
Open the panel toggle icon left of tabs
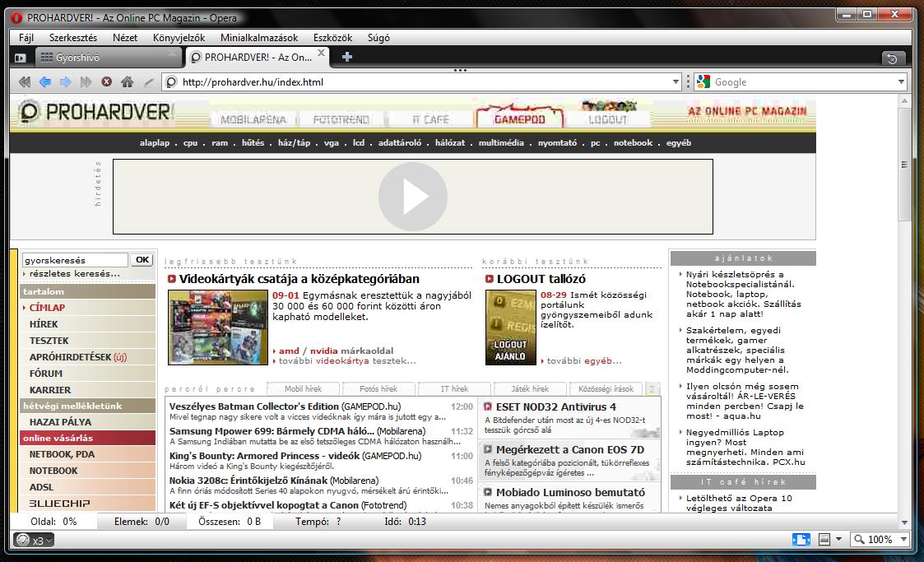(x=21, y=58)
